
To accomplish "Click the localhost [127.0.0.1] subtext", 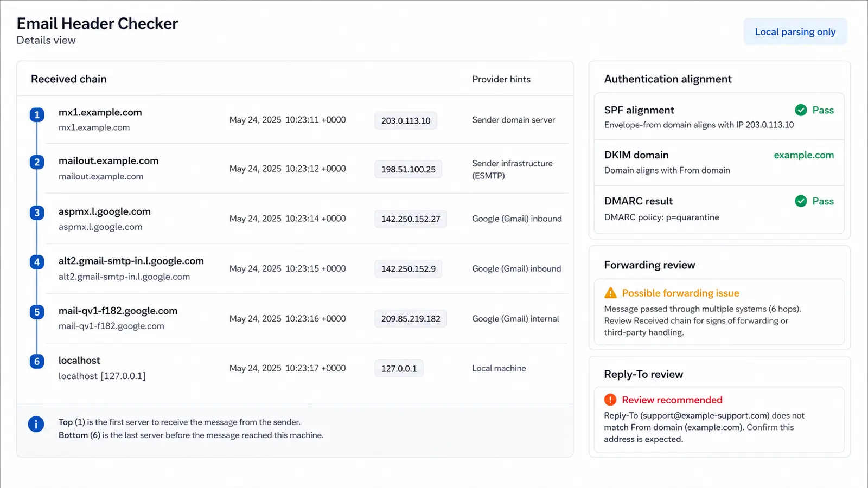I will click(102, 376).
